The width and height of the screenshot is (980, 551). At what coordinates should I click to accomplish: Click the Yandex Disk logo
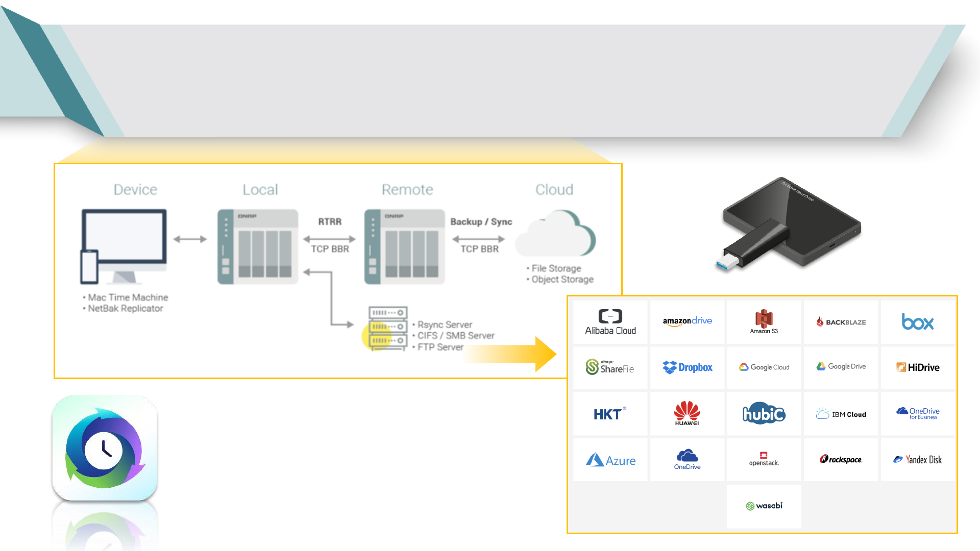(x=917, y=460)
